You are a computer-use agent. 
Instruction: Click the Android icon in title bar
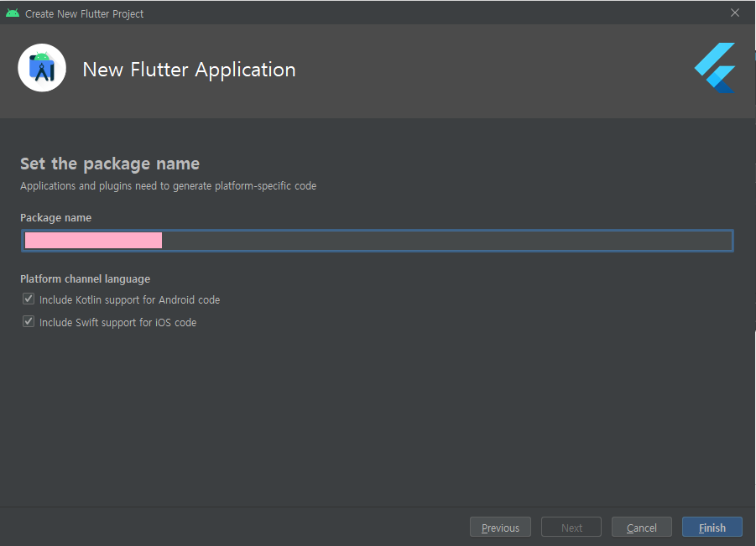coord(13,13)
